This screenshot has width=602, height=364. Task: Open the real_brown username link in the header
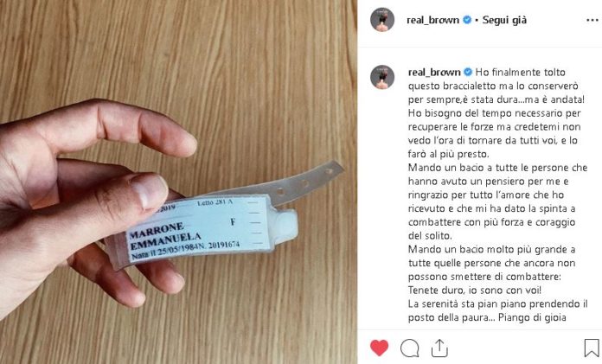tap(432, 20)
